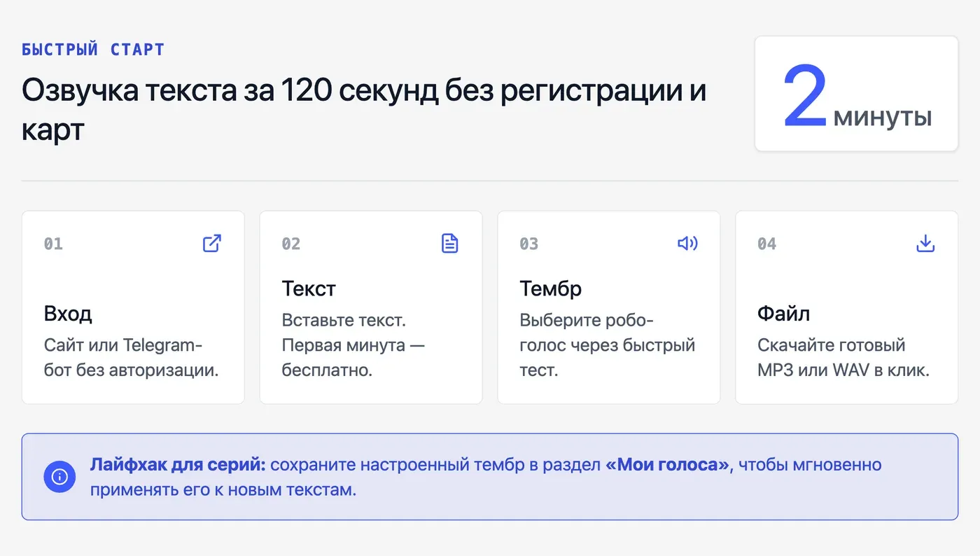Select the Текст step heading

coord(309,289)
